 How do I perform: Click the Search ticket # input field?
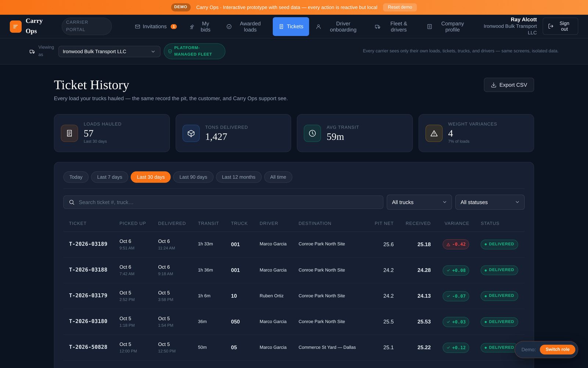pos(223,202)
